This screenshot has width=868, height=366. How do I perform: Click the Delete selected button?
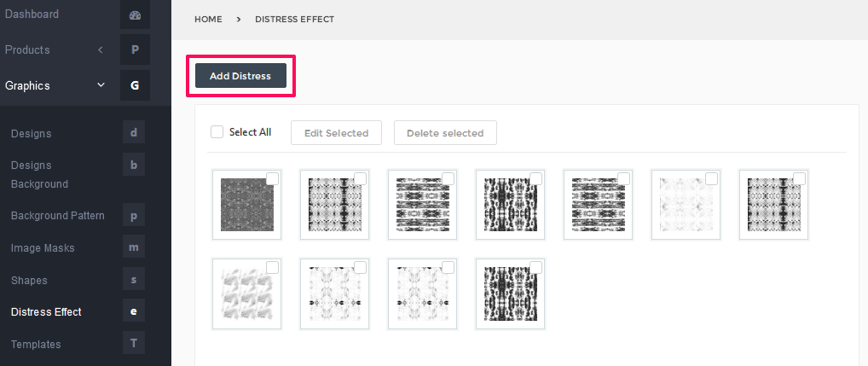[x=445, y=133]
